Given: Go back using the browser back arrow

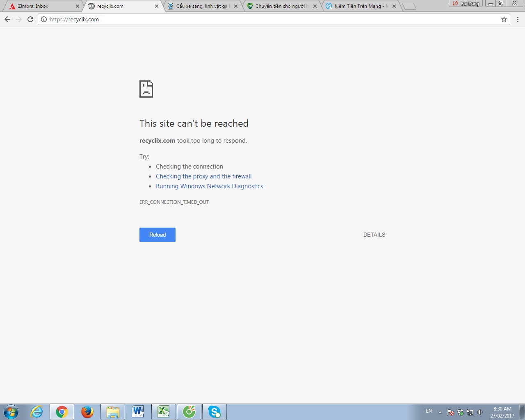Looking at the screenshot, I should (x=7, y=19).
